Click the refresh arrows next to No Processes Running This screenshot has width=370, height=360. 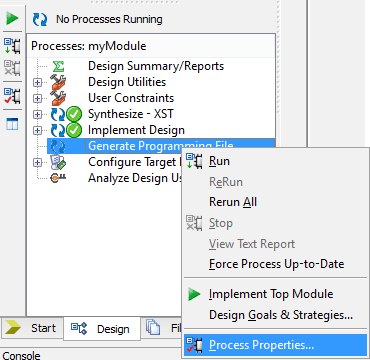click(40, 20)
